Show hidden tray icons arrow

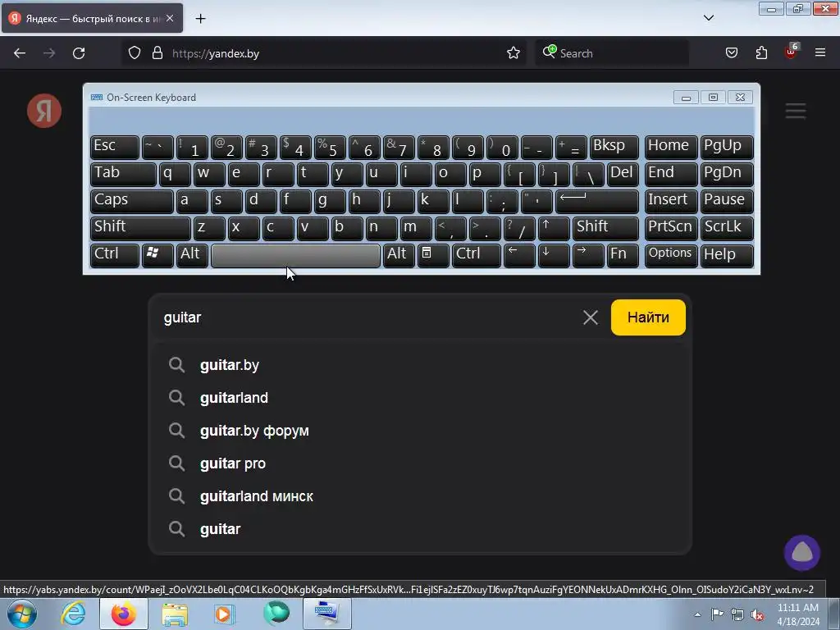click(697, 614)
